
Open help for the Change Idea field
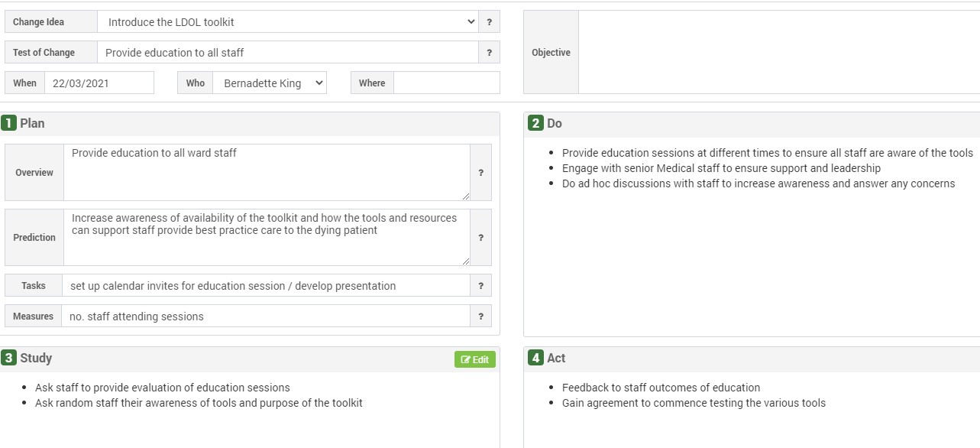pyautogui.click(x=489, y=22)
